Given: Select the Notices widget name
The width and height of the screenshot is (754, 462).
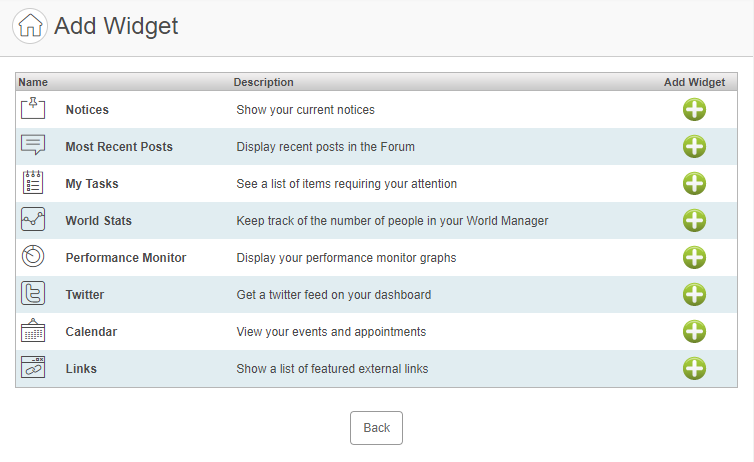Looking at the screenshot, I should 87,110.
